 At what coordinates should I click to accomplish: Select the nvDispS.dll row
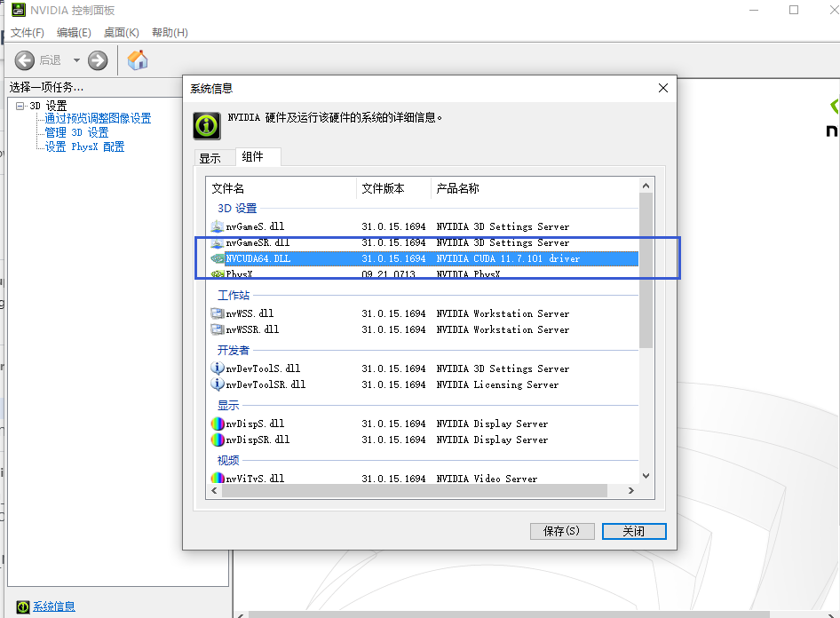[x=424, y=424]
